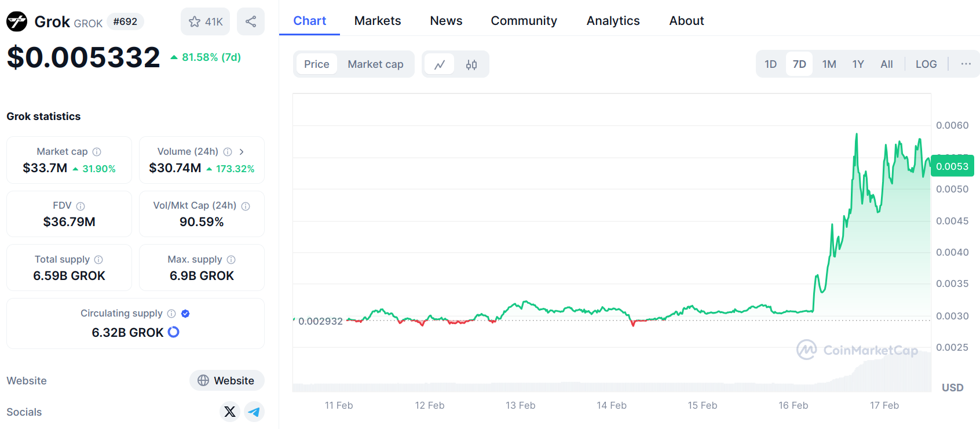Screen dimensions: 980x429
Task: Click the #692 rank badge
Action: [x=125, y=21]
